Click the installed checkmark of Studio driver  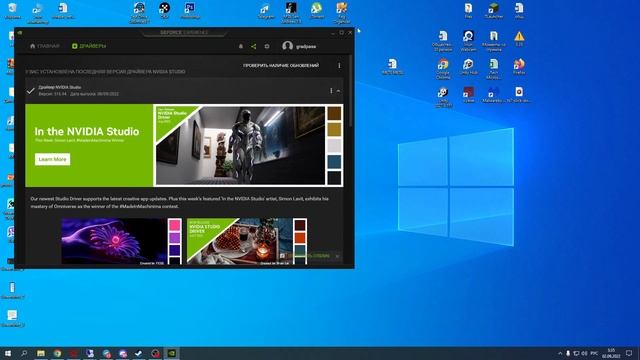tap(31, 91)
